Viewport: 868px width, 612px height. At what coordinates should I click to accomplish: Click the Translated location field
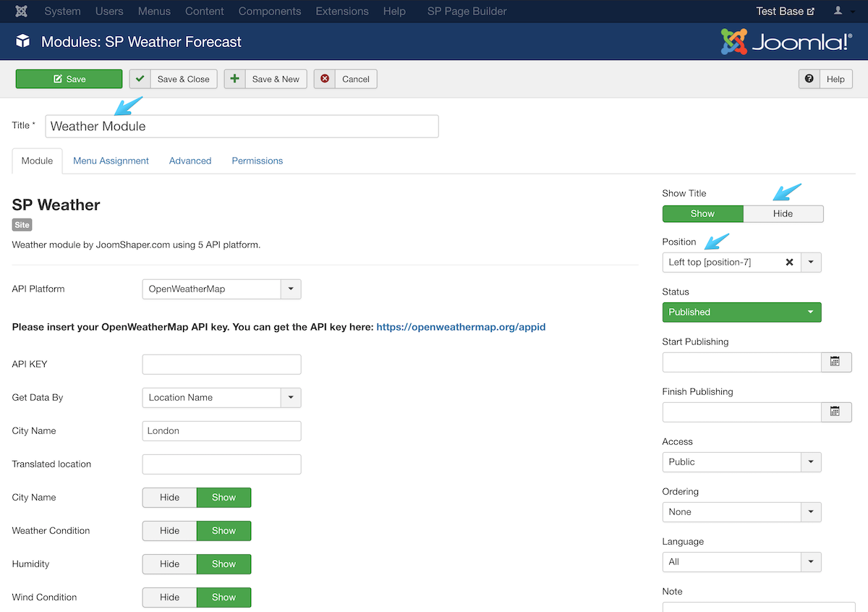(221, 464)
